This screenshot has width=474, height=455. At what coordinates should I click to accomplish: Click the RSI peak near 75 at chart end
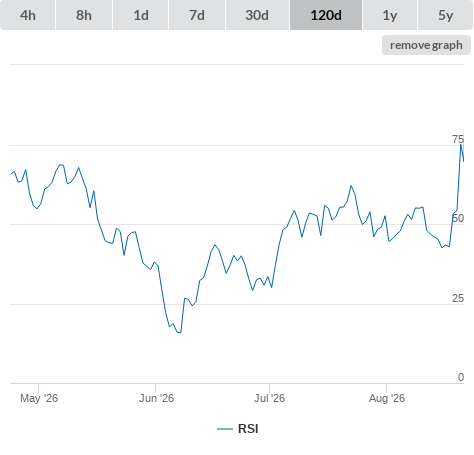coord(461,145)
